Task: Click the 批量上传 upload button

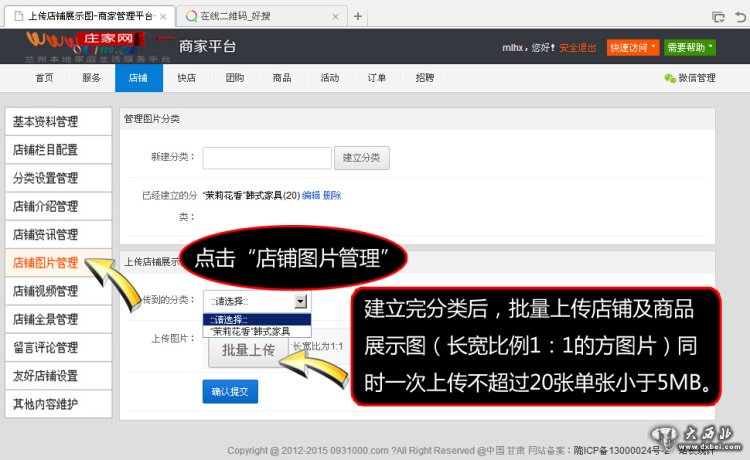Action: click(247, 350)
